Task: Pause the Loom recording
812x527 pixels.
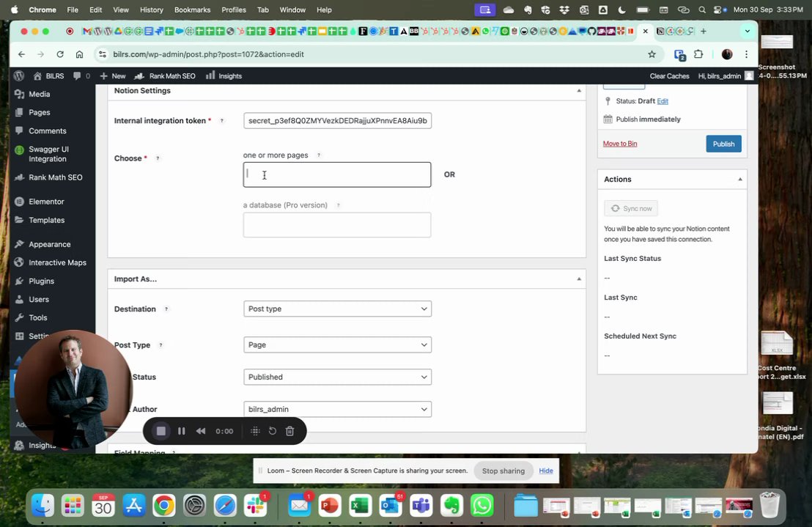Action: click(181, 431)
